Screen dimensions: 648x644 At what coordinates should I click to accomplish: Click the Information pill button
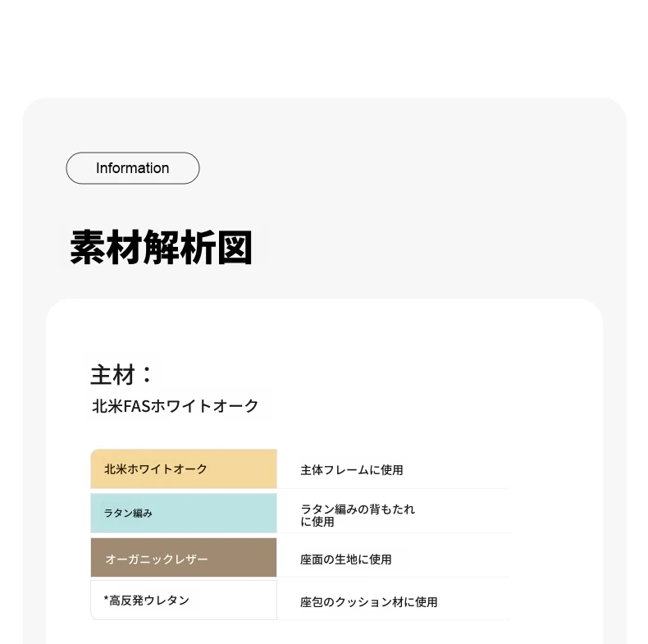(x=133, y=168)
